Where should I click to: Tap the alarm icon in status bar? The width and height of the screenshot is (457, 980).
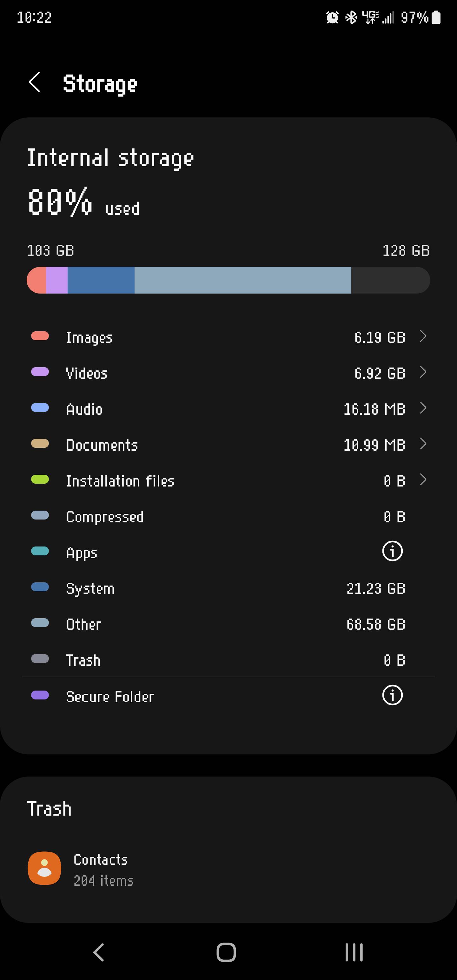point(332,17)
